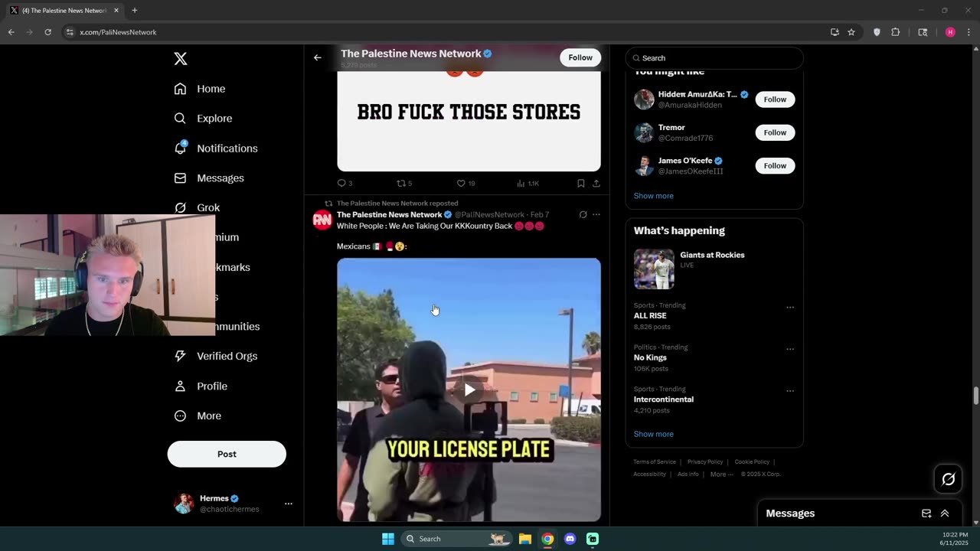The width and height of the screenshot is (980, 551).
Task: Open the floating Grok button
Action: coord(948,479)
